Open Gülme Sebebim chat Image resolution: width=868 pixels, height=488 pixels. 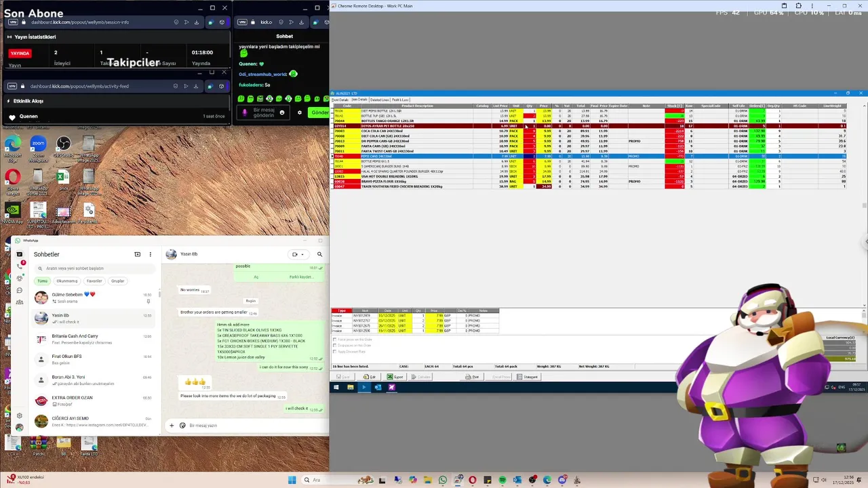[x=95, y=298]
